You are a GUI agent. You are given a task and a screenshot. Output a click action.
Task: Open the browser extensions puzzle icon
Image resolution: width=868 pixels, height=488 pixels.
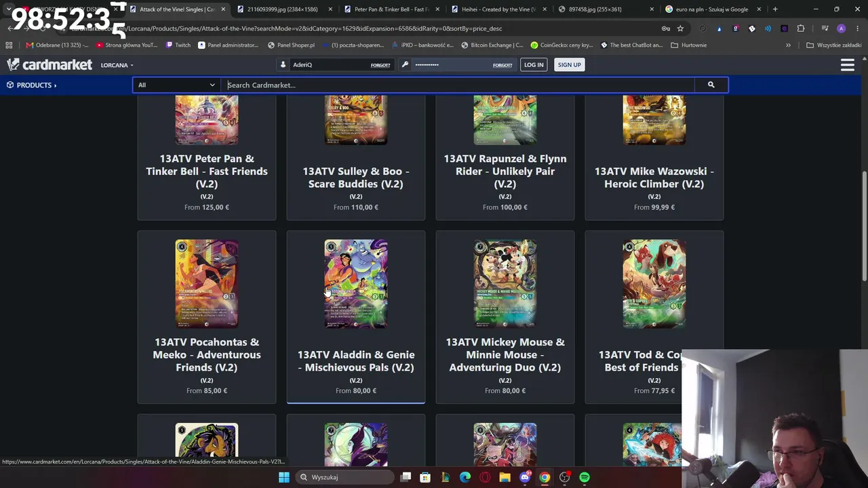[x=801, y=28]
